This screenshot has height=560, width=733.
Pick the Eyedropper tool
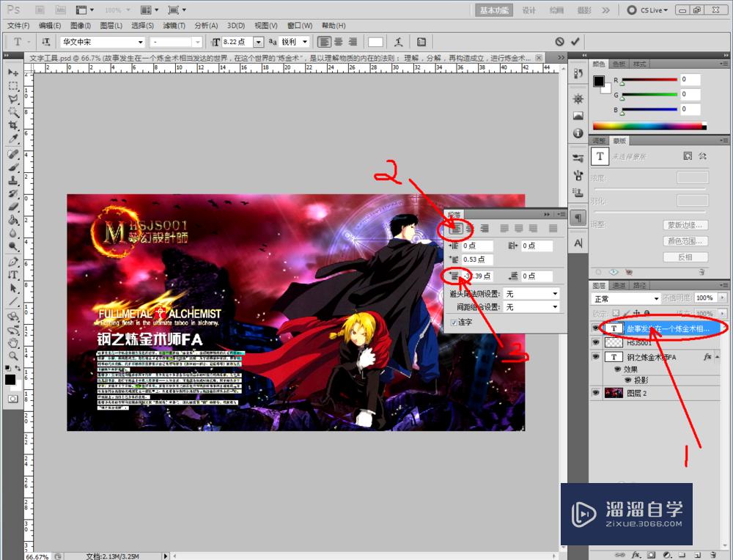click(x=13, y=139)
